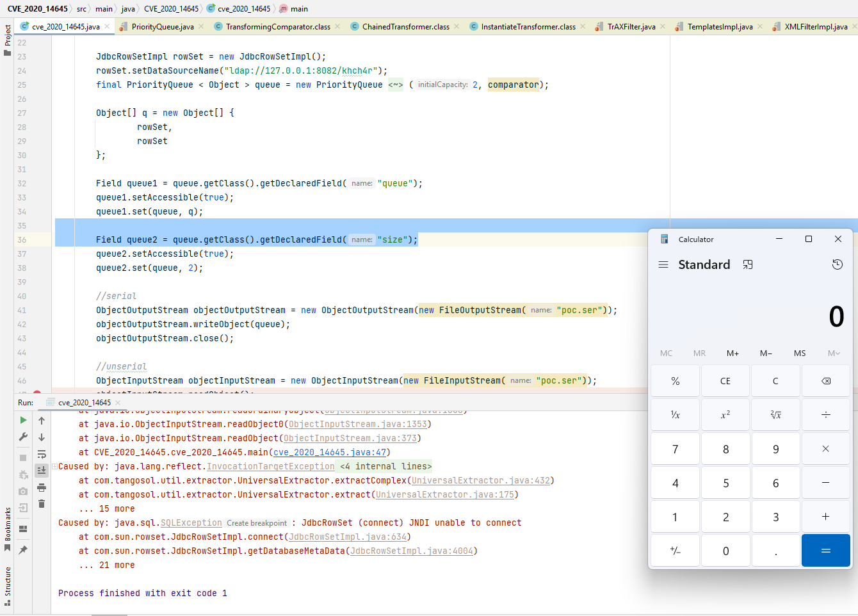Click the decimal point button in Calculator

point(775,551)
